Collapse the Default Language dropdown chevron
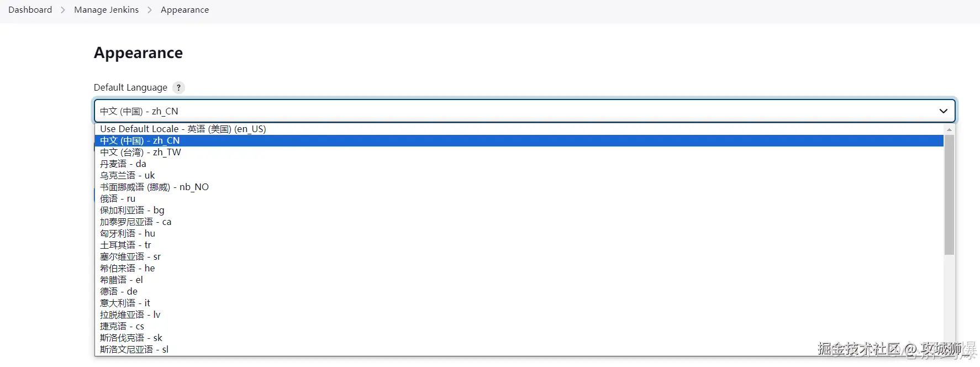Viewport: 980px width, 367px height. [x=943, y=111]
